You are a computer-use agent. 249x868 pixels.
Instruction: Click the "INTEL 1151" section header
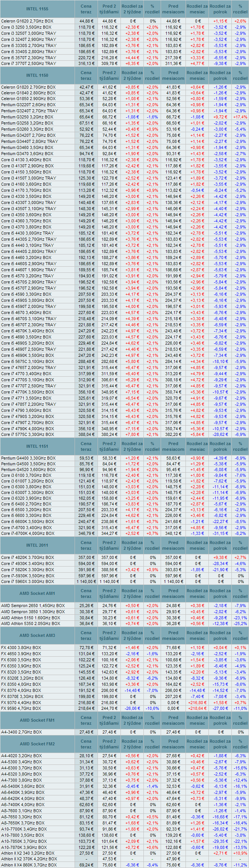(37, 446)
